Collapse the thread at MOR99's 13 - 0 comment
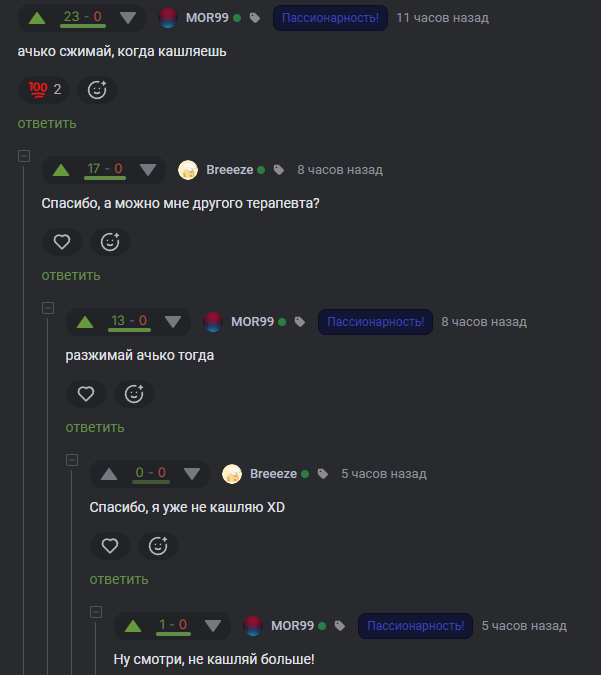The height and width of the screenshot is (675, 601). pyautogui.click(x=48, y=308)
